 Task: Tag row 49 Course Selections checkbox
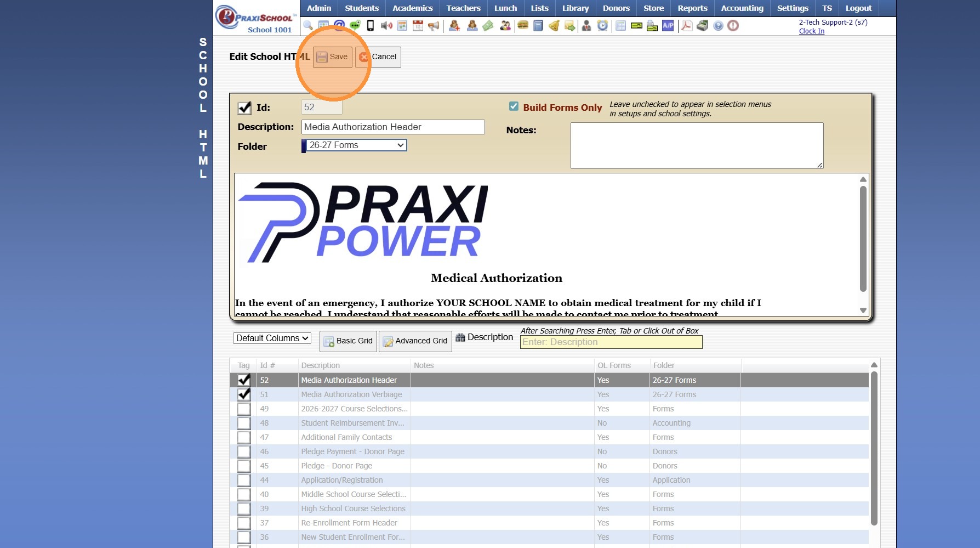click(244, 409)
